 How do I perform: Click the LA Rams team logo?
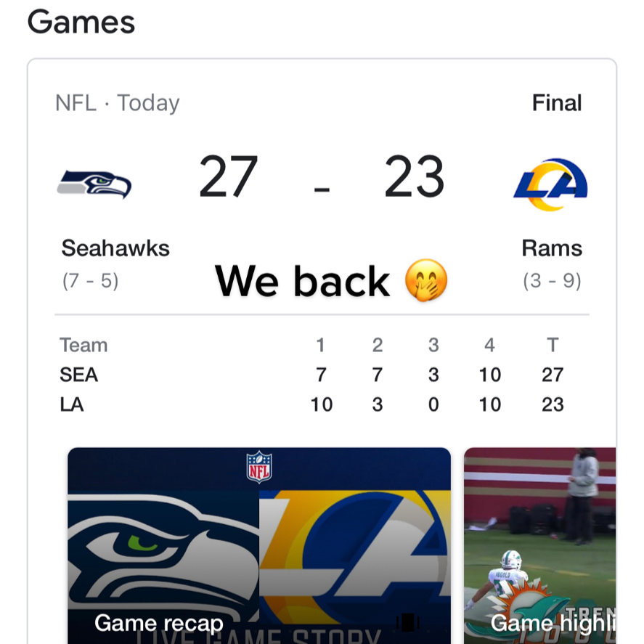[550, 184]
